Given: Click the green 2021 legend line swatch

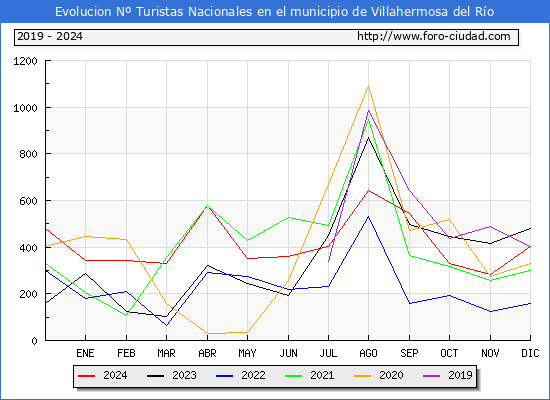Looking at the screenshot, I should [294, 376].
